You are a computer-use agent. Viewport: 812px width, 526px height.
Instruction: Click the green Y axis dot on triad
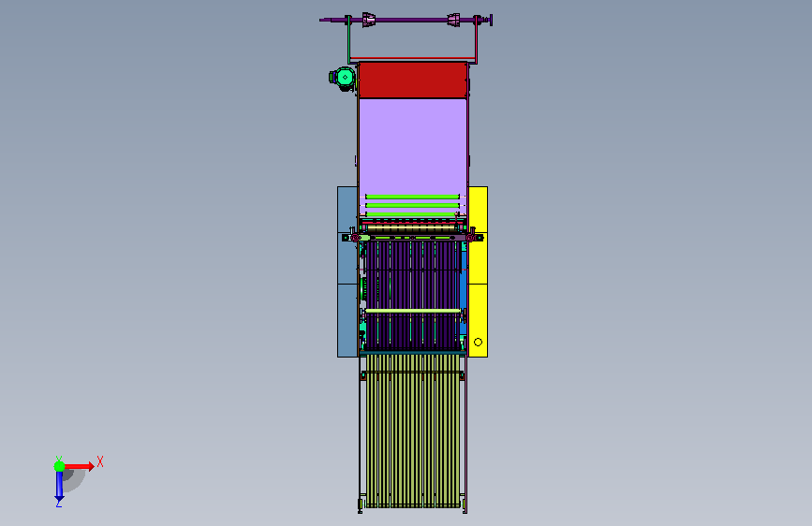tap(59, 466)
